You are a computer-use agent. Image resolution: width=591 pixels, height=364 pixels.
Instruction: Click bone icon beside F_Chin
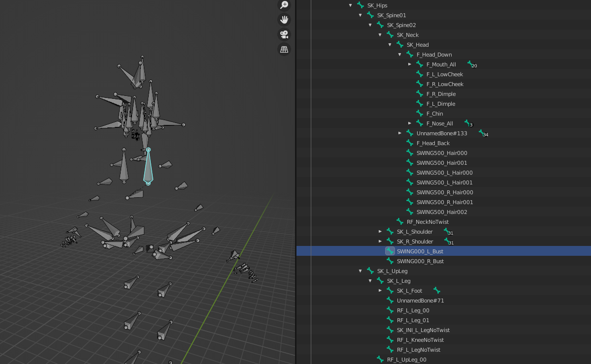(420, 113)
